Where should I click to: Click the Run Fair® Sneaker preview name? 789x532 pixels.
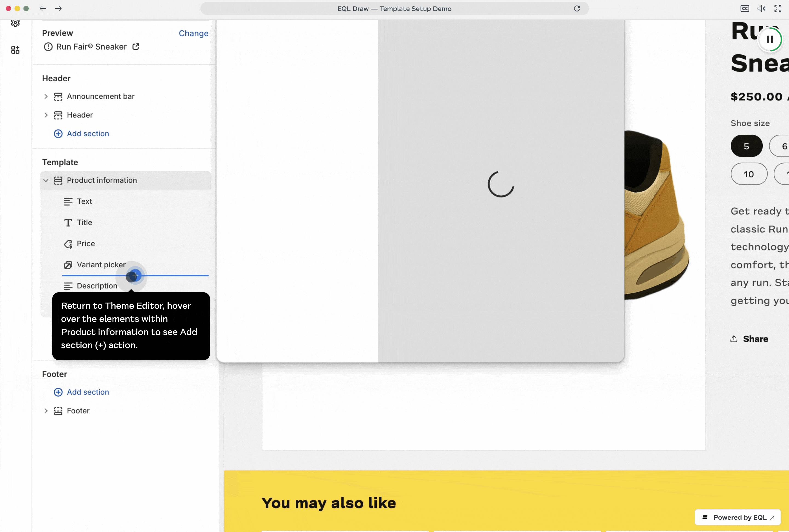tap(91, 47)
